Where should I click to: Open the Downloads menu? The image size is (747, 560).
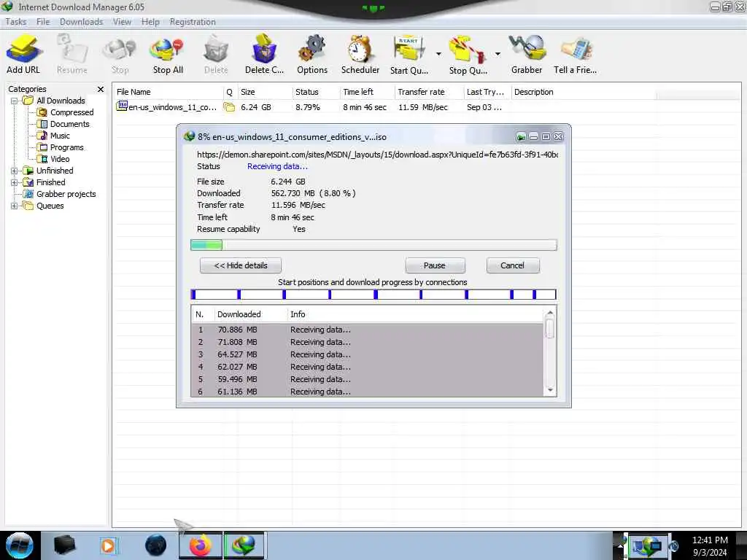click(82, 22)
